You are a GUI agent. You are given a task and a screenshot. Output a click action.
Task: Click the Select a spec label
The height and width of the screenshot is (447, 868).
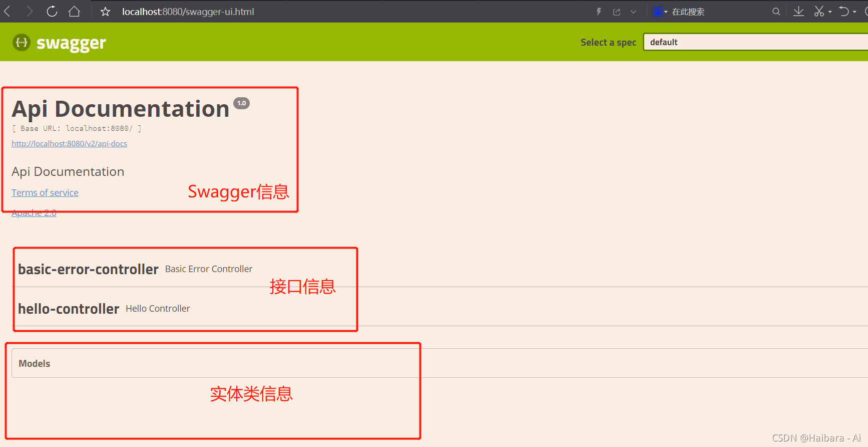608,43
